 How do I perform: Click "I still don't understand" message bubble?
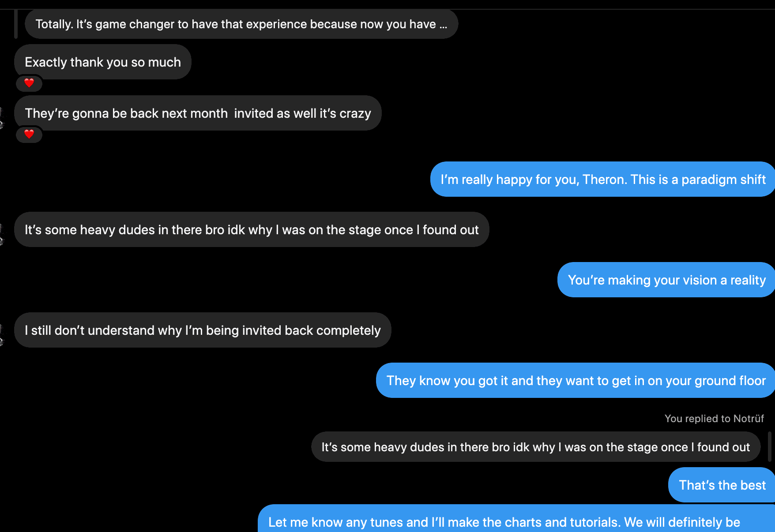click(x=203, y=330)
